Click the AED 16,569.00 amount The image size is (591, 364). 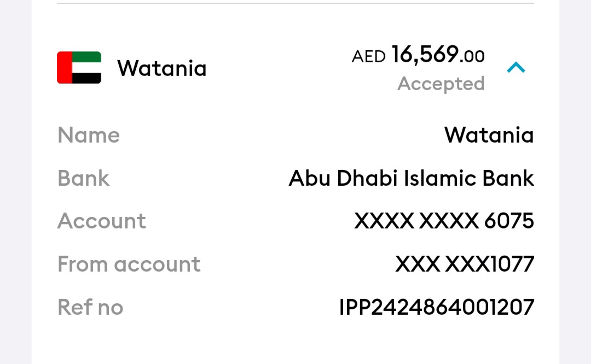[x=418, y=55]
